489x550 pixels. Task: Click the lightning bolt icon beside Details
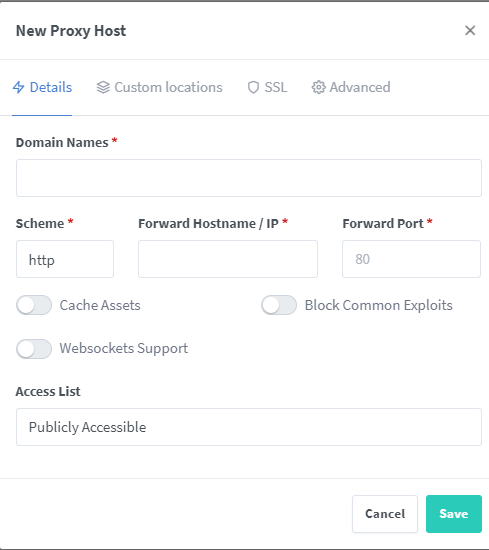pyautogui.click(x=19, y=87)
